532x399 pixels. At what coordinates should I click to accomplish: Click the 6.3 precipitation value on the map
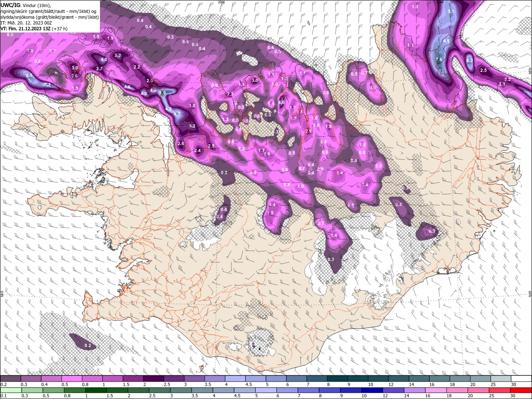tap(470, 60)
